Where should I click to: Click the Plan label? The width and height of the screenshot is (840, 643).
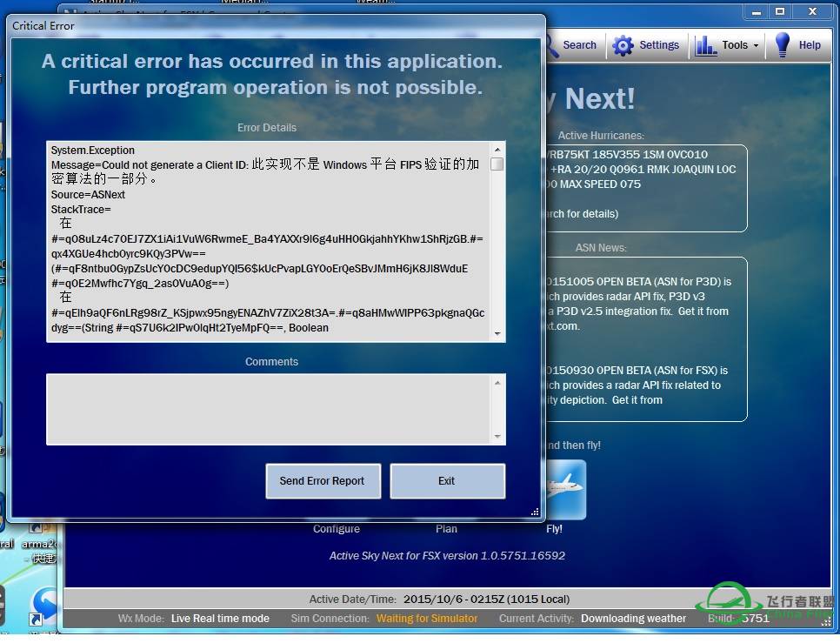(x=446, y=529)
